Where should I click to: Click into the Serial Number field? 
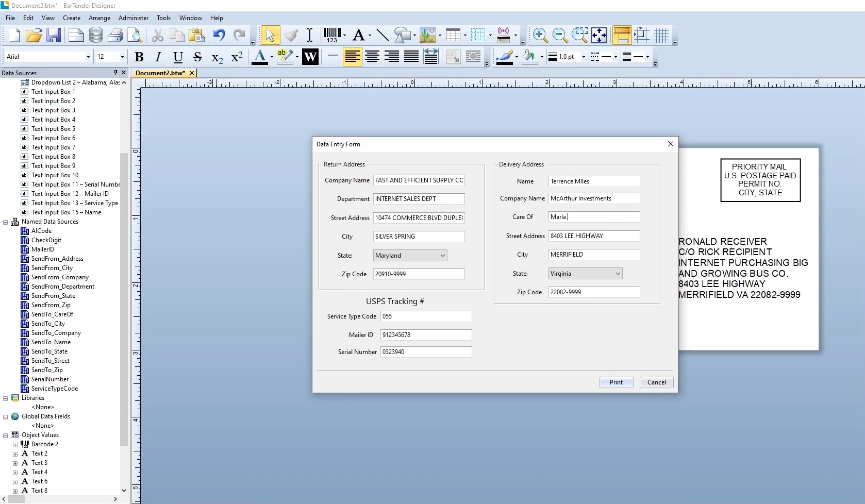click(x=426, y=352)
